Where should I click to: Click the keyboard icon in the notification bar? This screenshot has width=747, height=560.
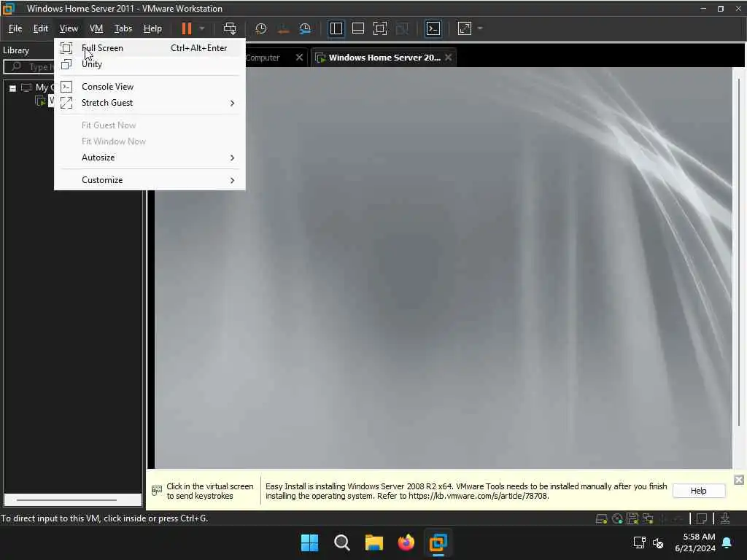(x=157, y=491)
